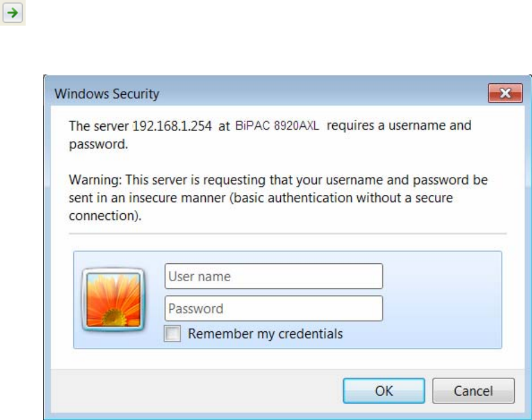Click the orange flower user account picture

pyautogui.click(x=113, y=300)
